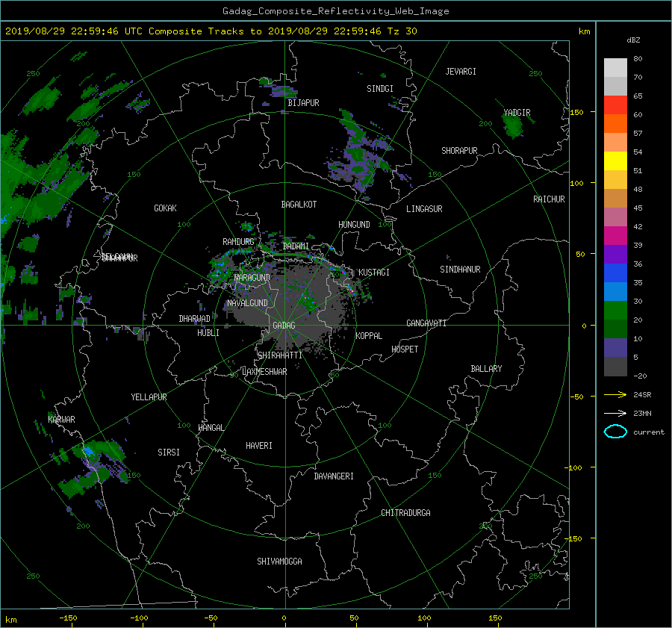Click the yellow 54 dBZ color swatch
This screenshot has height=628, width=672.
(x=615, y=161)
